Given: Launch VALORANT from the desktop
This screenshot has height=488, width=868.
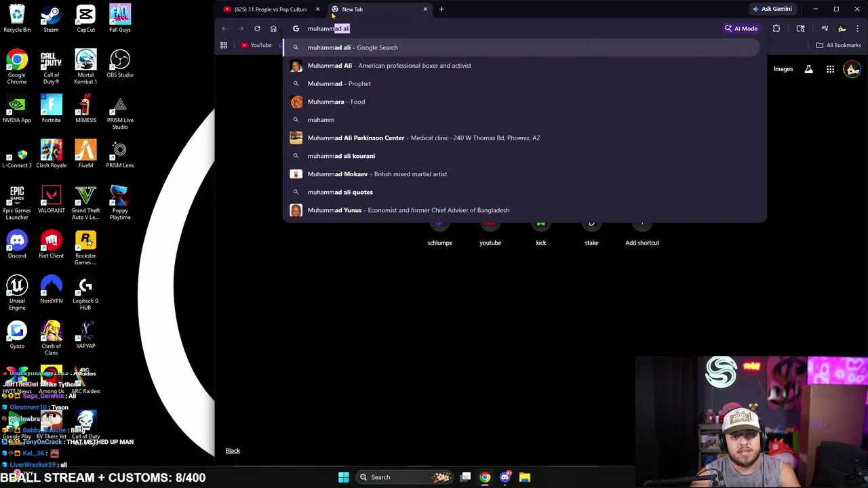Looking at the screenshot, I should coord(51,199).
